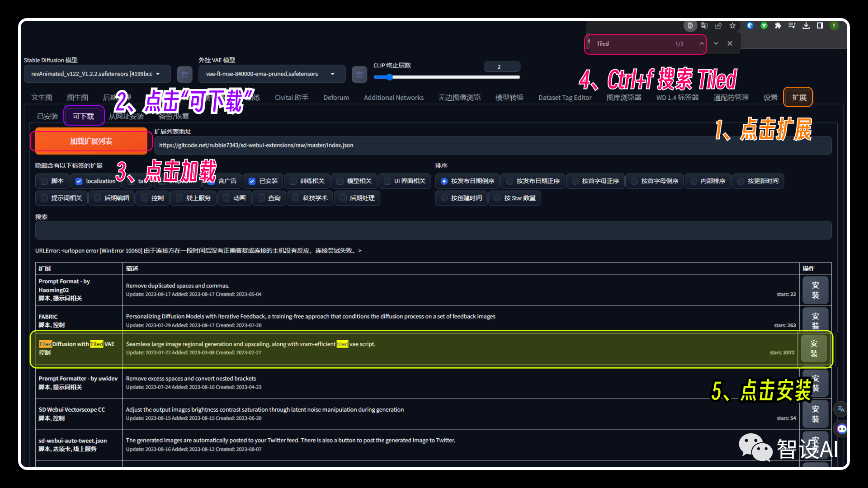Switch to the 已安装 sub-tab
The image size is (868, 488).
tap(47, 117)
